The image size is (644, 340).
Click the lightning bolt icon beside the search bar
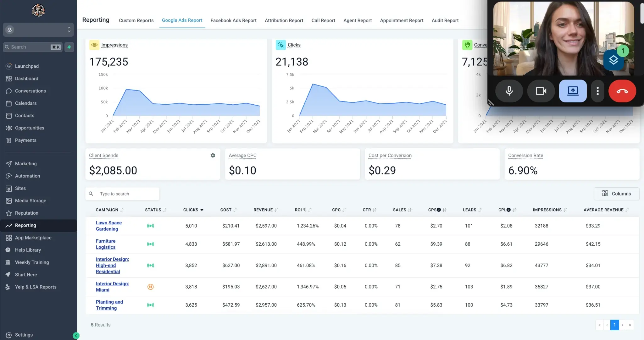click(69, 47)
